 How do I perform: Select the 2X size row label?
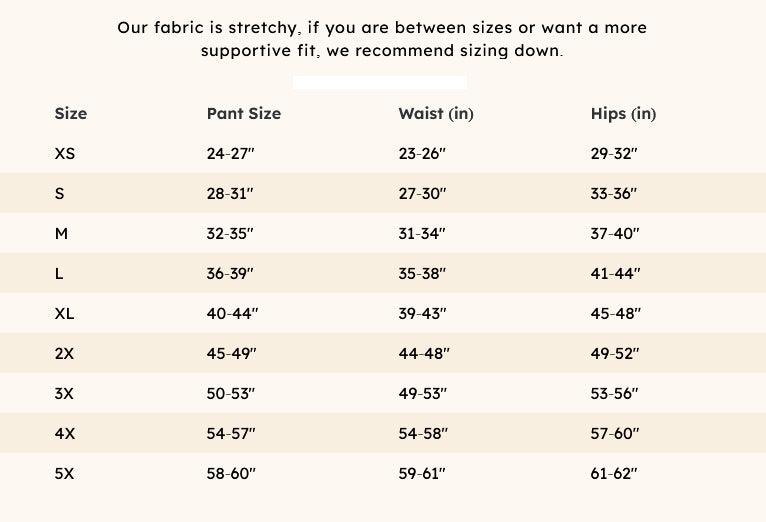(65, 354)
